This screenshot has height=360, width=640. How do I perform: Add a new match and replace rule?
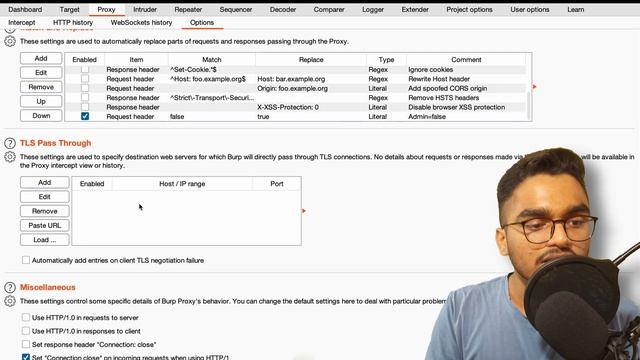(x=41, y=58)
